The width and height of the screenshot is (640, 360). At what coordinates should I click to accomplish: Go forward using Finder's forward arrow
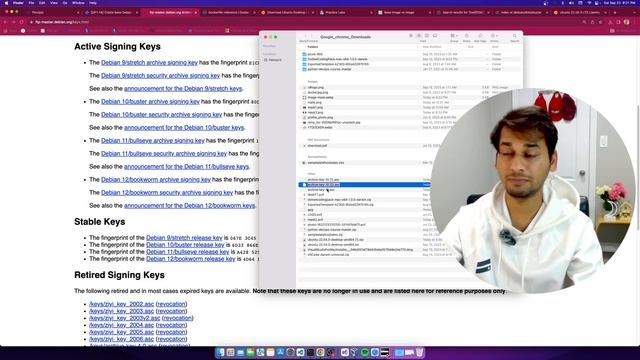(311, 37)
